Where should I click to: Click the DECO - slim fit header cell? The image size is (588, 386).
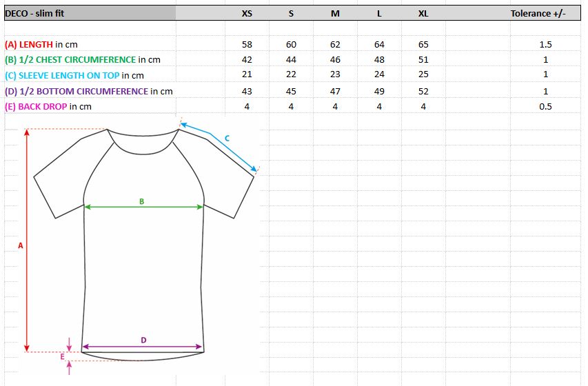point(90,14)
